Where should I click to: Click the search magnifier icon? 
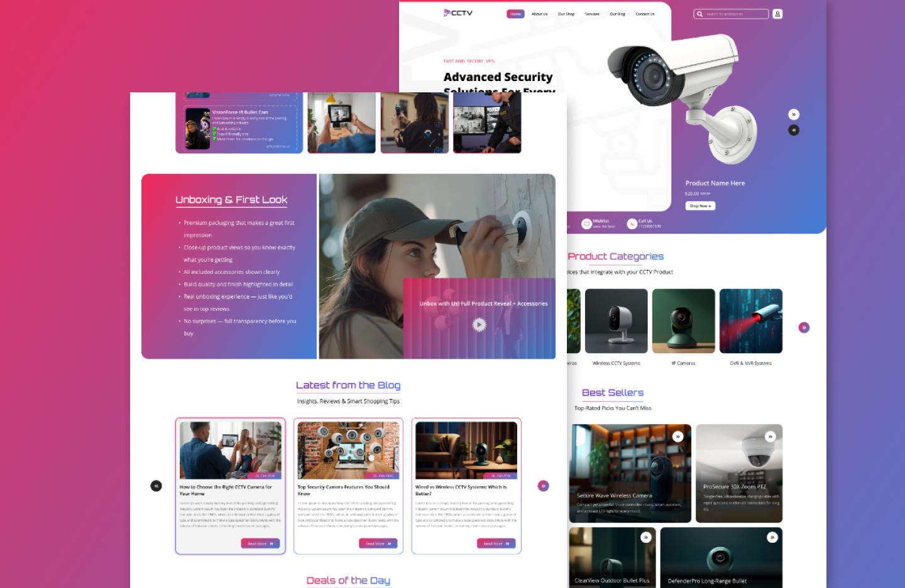pos(699,14)
